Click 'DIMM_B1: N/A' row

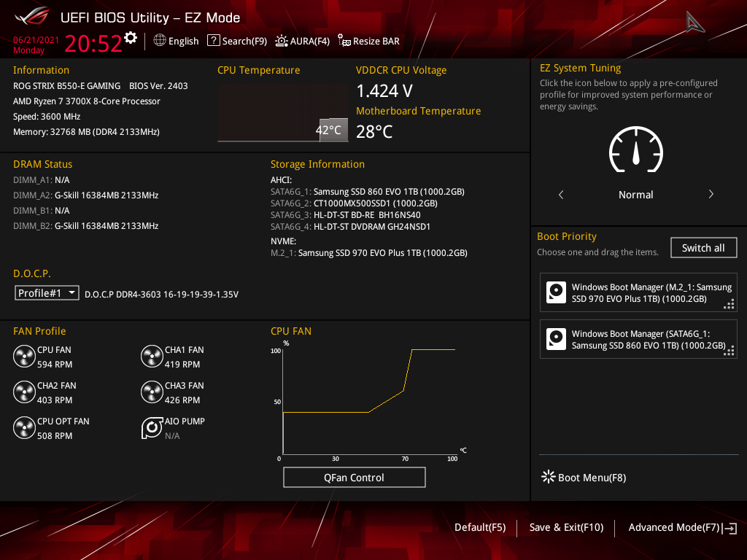pos(42,211)
